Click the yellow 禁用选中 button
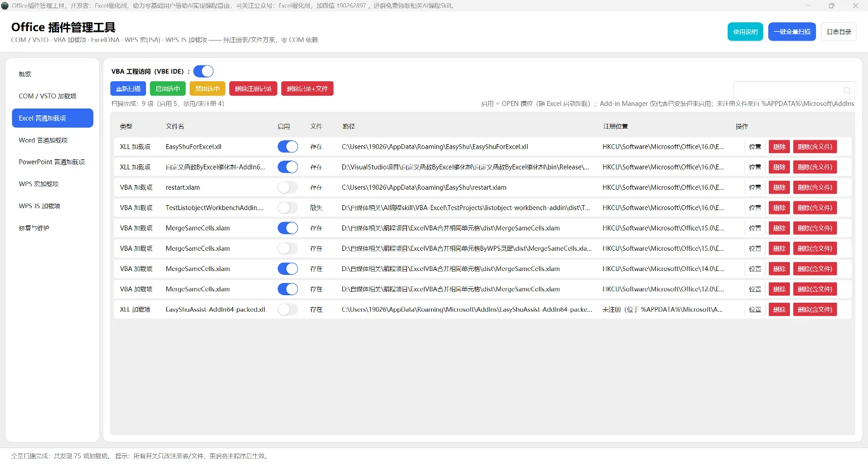868x464 pixels. click(x=208, y=89)
